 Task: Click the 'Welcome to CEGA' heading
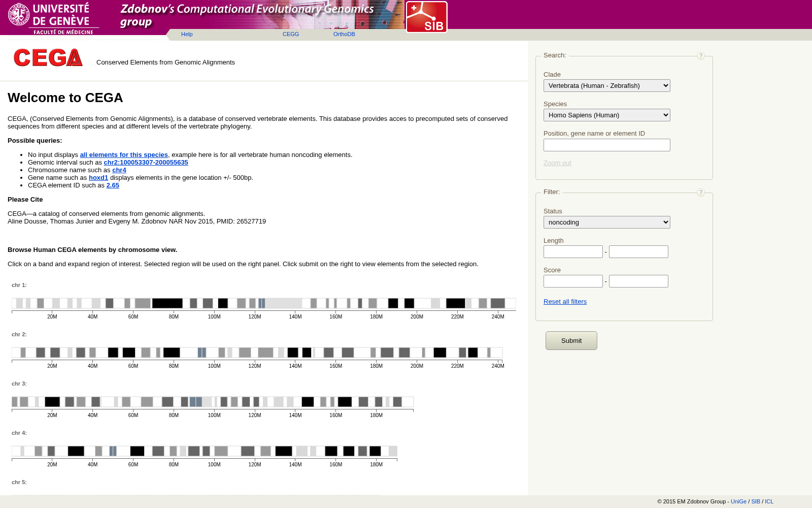(65, 98)
